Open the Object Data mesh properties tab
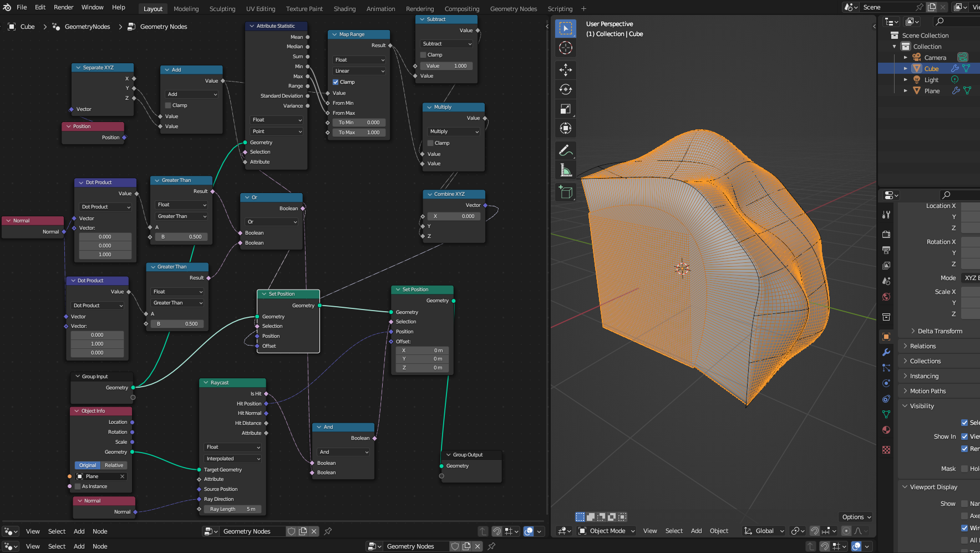 point(886,414)
